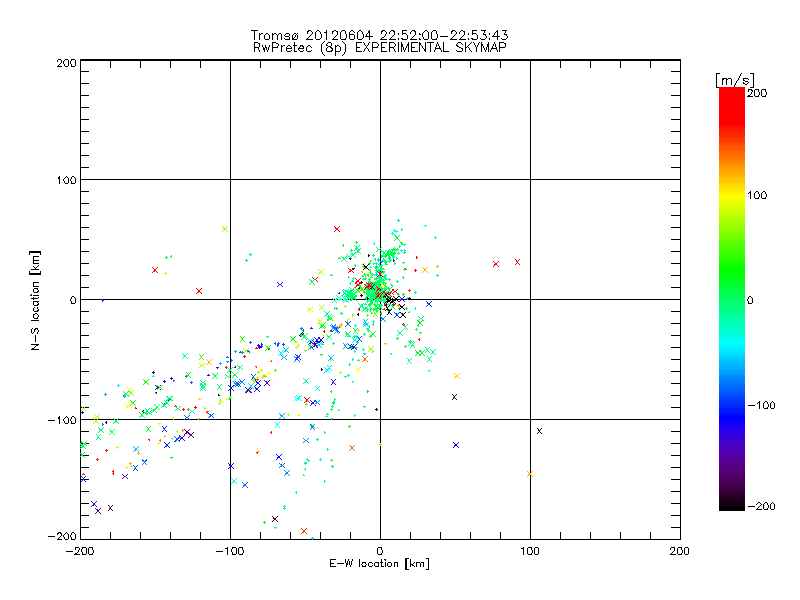Click the -100 tick label on the N-S axis
The width and height of the screenshot is (800, 600).
pyautogui.click(x=62, y=420)
